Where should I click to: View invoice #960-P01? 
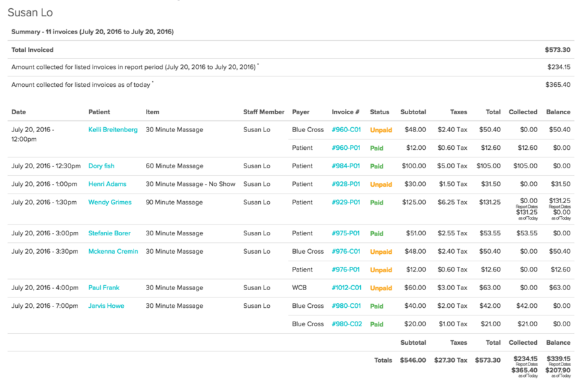(x=346, y=148)
